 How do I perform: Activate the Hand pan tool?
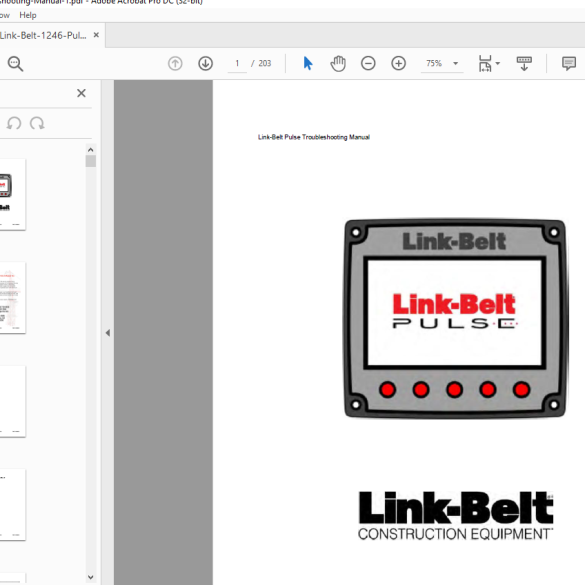coord(338,63)
